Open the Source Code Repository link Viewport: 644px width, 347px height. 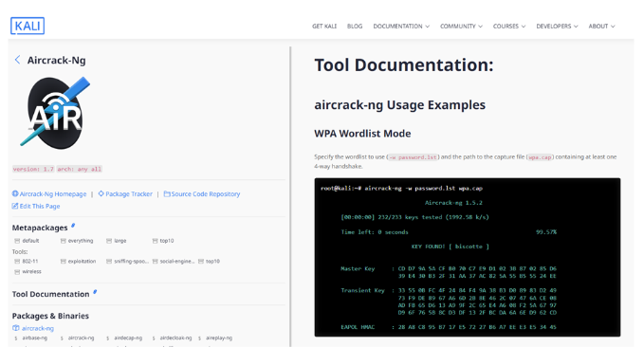tap(206, 193)
